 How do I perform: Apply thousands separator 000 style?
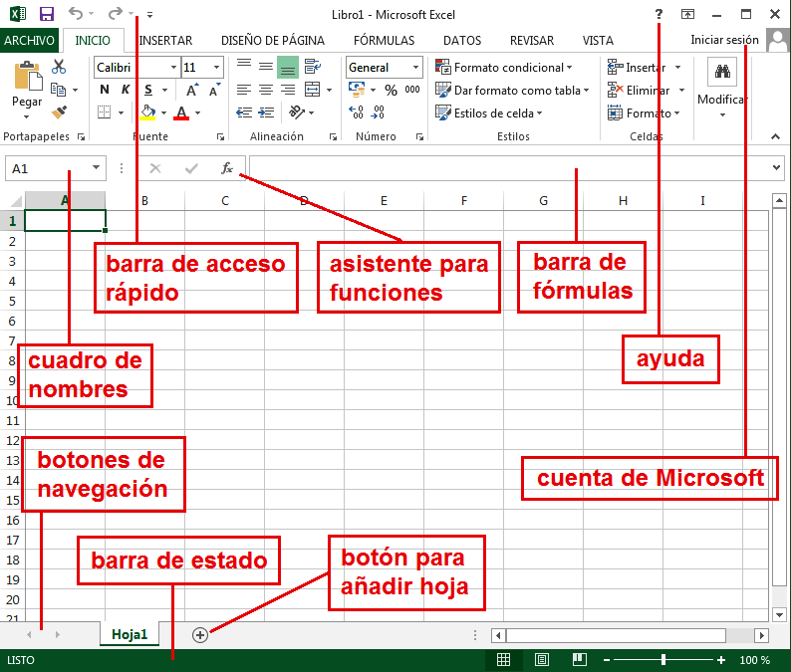tap(412, 90)
